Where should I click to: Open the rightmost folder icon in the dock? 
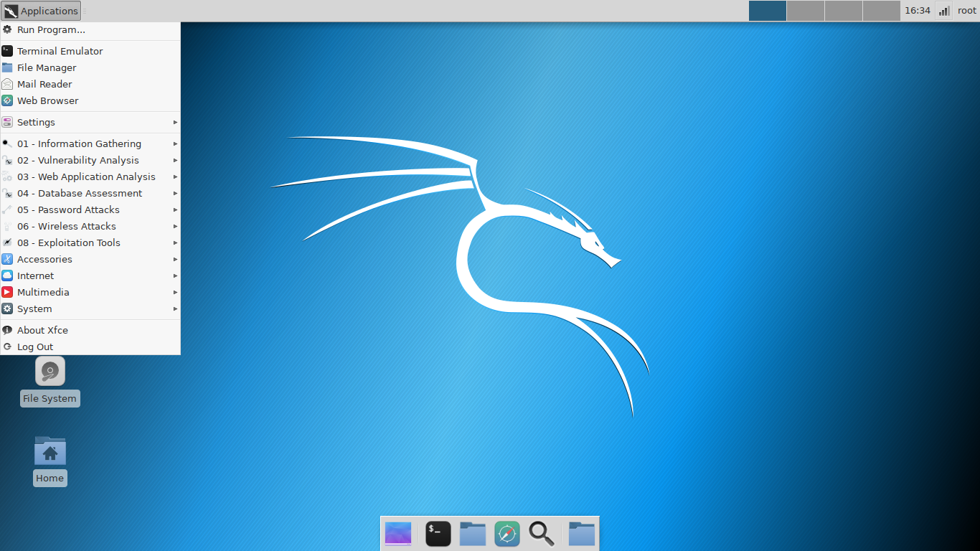(x=581, y=534)
